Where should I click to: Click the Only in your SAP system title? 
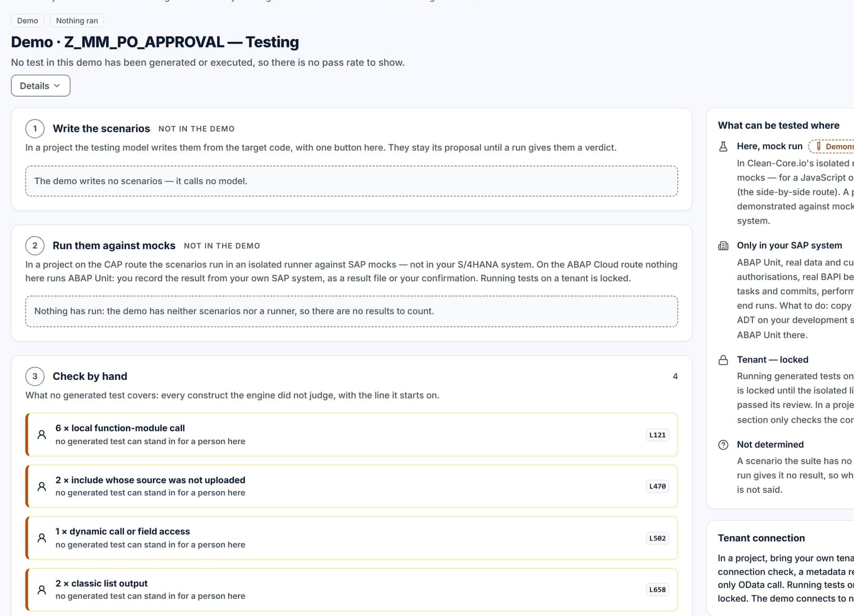(x=789, y=246)
